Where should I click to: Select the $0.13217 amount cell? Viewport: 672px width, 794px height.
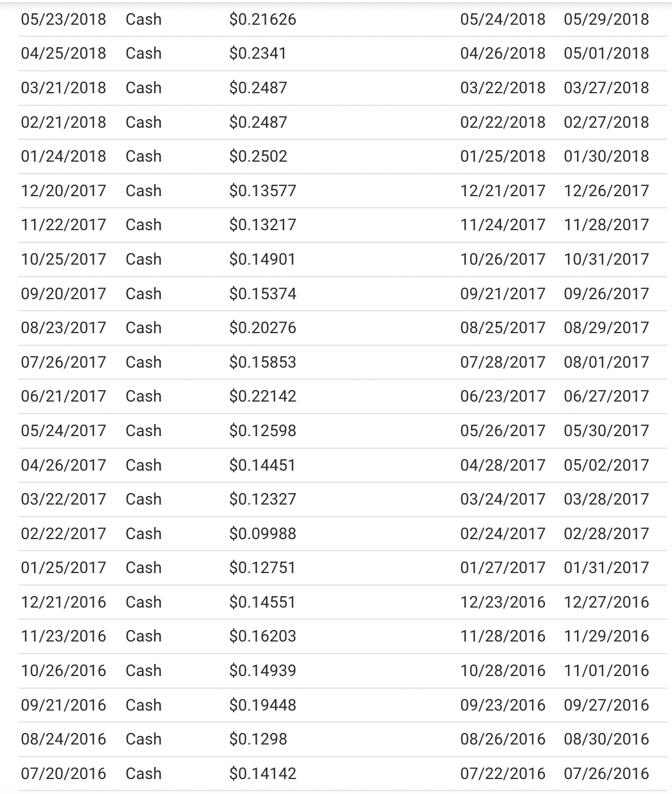262,225
